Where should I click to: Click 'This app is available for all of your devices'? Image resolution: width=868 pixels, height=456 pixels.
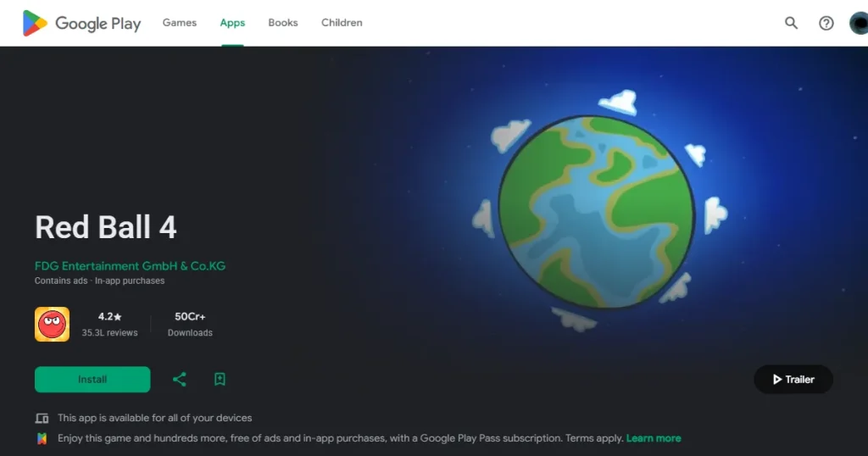click(154, 418)
